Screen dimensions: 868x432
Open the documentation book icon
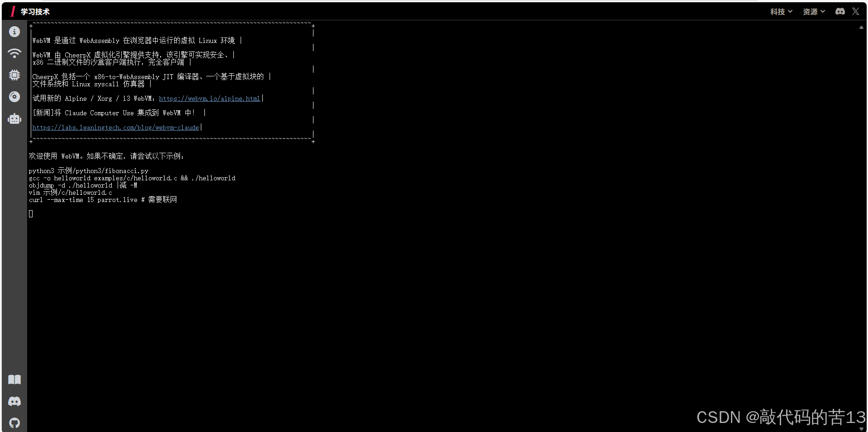pyautogui.click(x=14, y=380)
